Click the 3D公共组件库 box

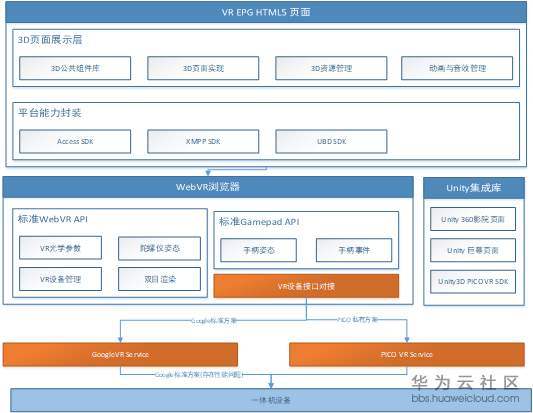[x=75, y=68]
